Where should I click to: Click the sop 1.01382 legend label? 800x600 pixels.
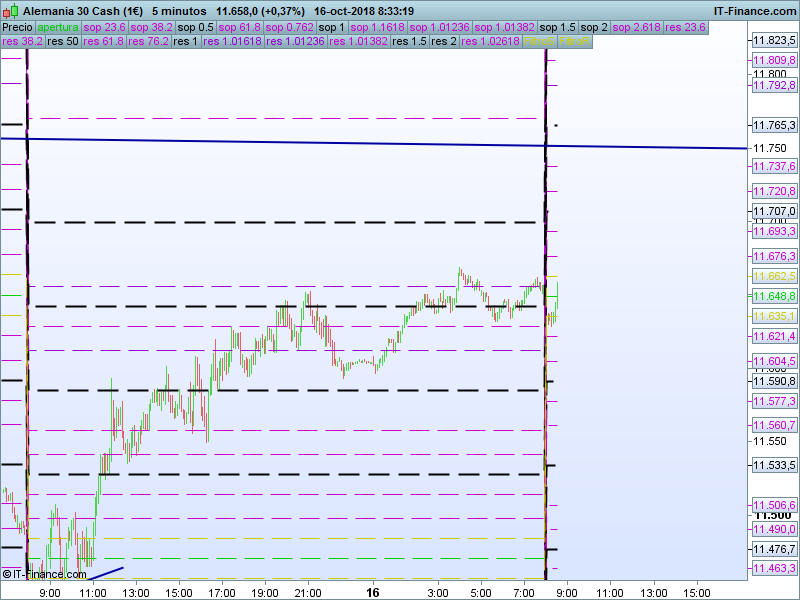point(504,27)
